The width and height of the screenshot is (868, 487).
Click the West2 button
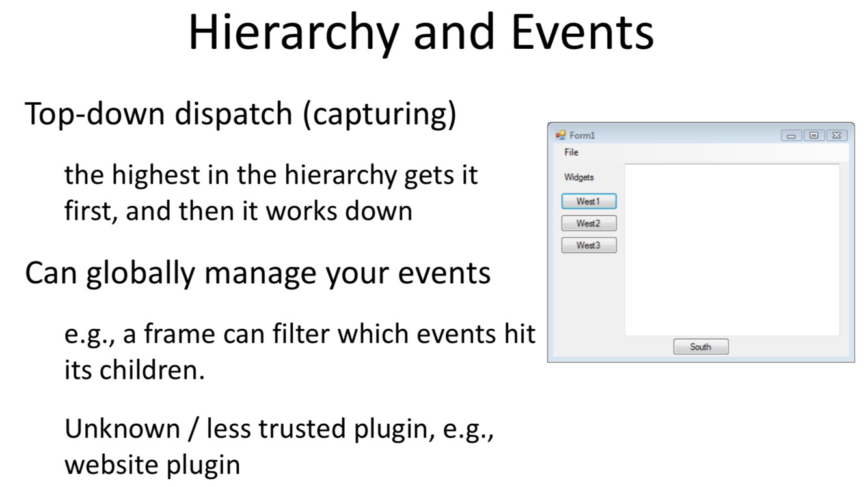[589, 223]
